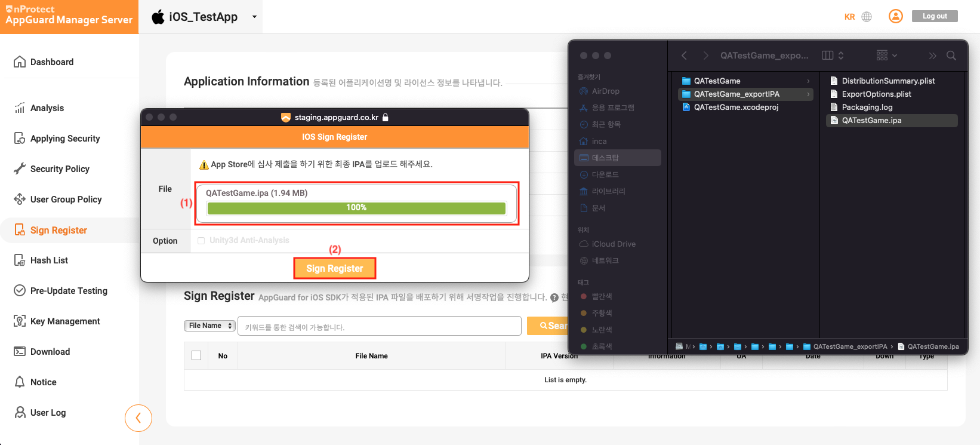This screenshot has height=445, width=980.
Task: Click the Finder back arrow
Action: pos(685,56)
